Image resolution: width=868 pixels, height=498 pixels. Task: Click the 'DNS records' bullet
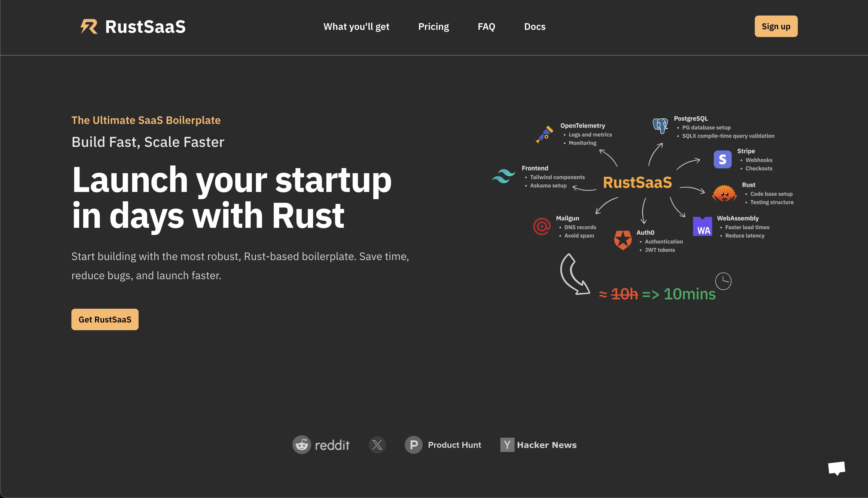click(580, 227)
